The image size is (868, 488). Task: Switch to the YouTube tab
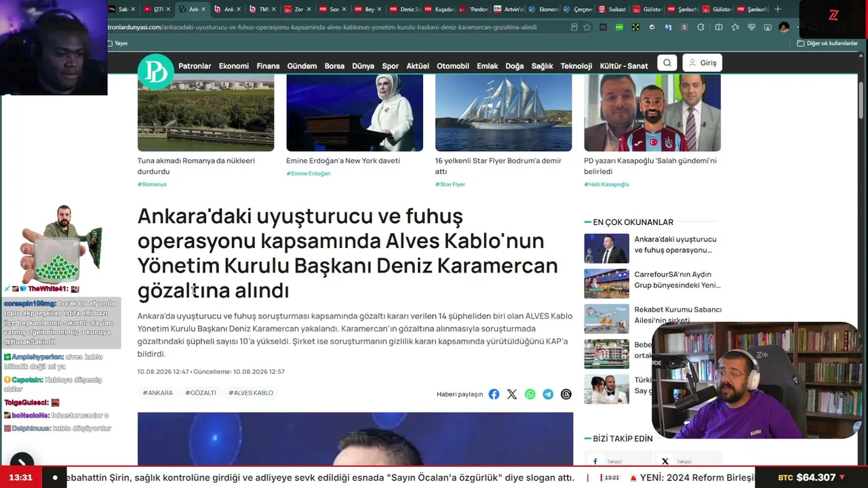pyautogui.click(x=157, y=9)
